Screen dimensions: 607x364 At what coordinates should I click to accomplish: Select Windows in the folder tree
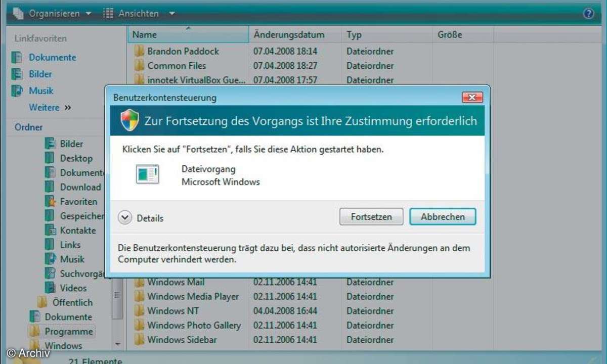coord(63,346)
